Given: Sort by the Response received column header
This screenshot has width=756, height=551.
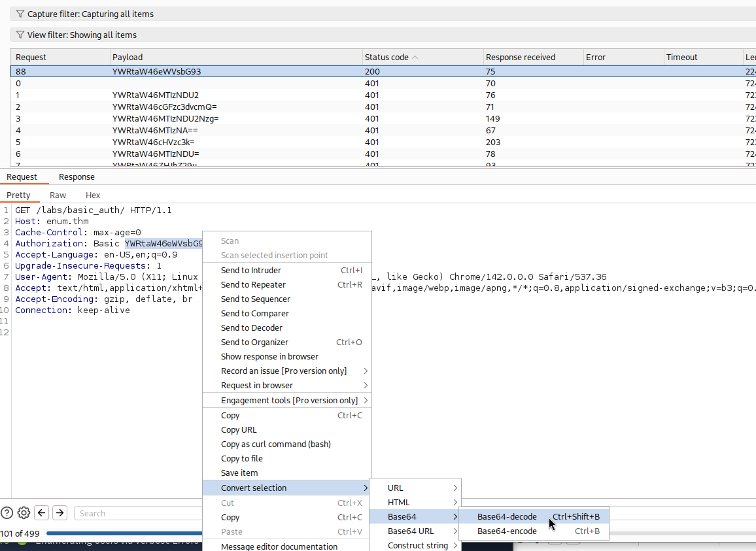Looking at the screenshot, I should point(534,57).
